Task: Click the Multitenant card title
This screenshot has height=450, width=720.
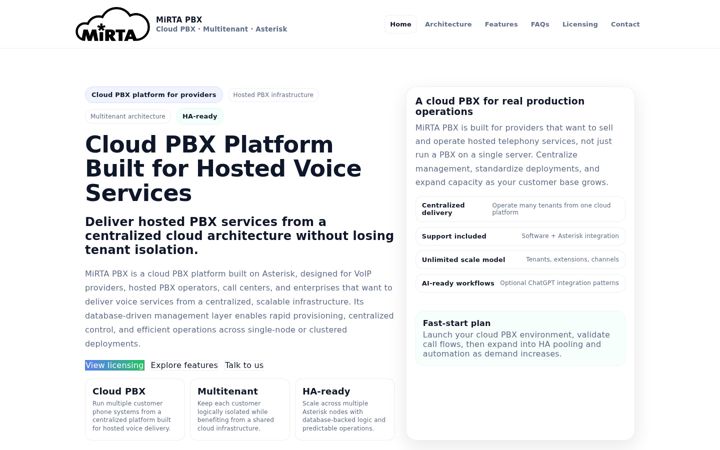Action: [228, 391]
